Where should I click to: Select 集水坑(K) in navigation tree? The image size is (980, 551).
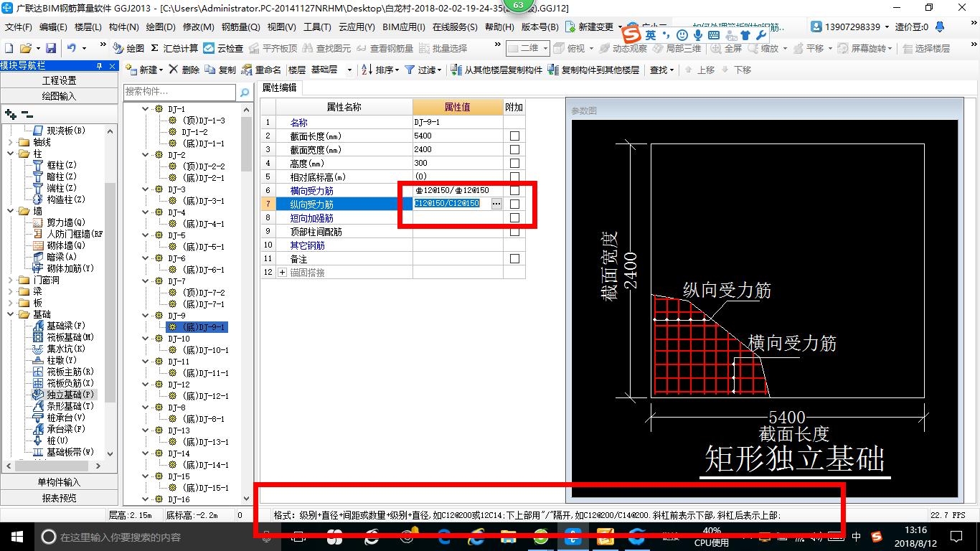point(59,349)
